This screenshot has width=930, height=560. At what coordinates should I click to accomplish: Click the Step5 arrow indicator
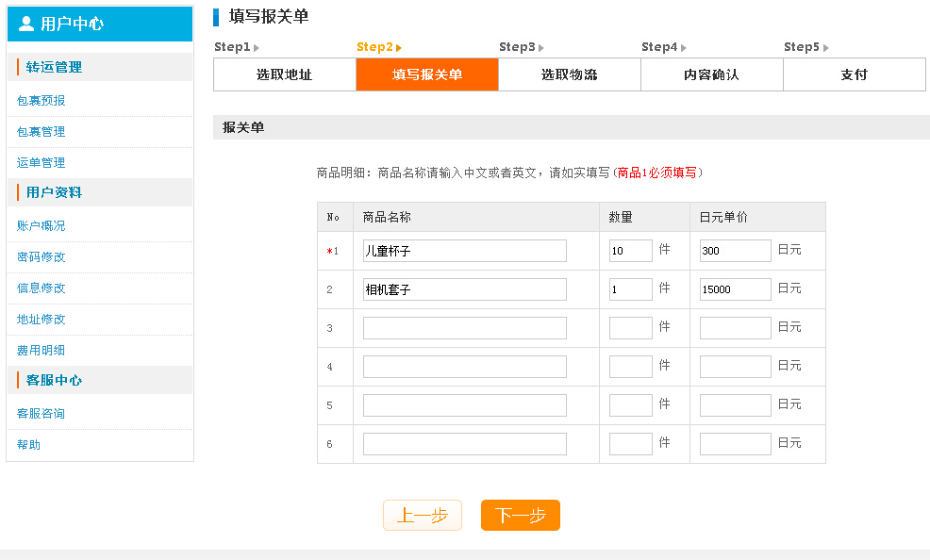827,46
